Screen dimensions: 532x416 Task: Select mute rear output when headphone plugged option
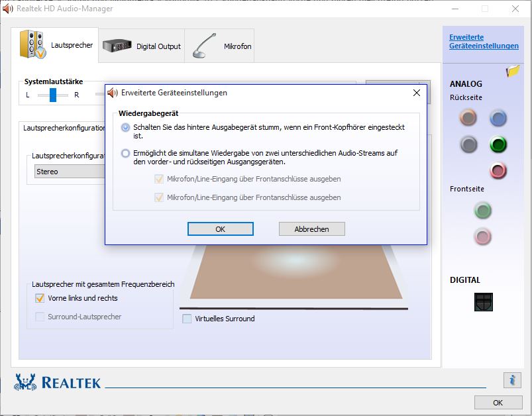pyautogui.click(x=125, y=128)
